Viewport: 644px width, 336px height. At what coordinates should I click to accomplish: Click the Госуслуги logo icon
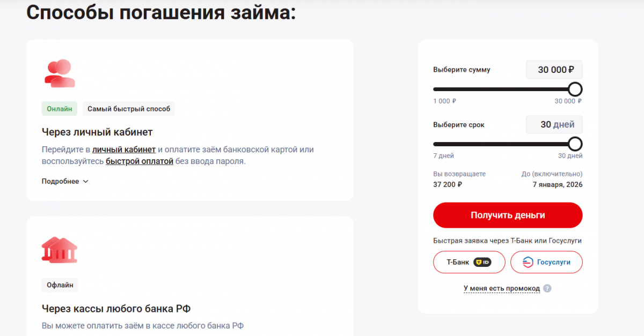pyautogui.click(x=528, y=263)
